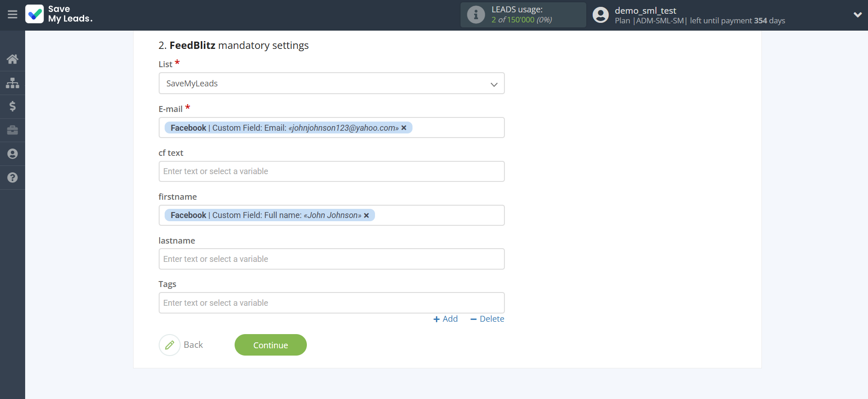The height and width of the screenshot is (399, 868).
Task: Open the hamburger menu
Action: pyautogui.click(x=12, y=15)
